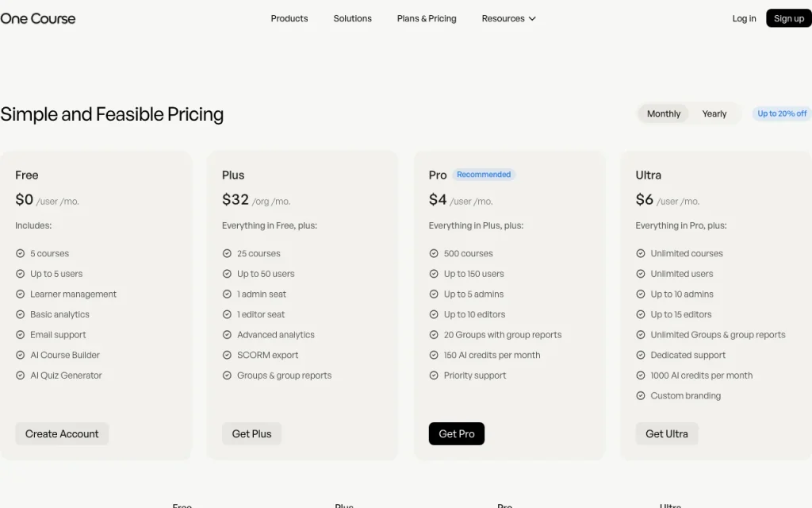Screen dimensions: 812x508
Task: Click the Everything in Free, plus: text
Action: 270,225
